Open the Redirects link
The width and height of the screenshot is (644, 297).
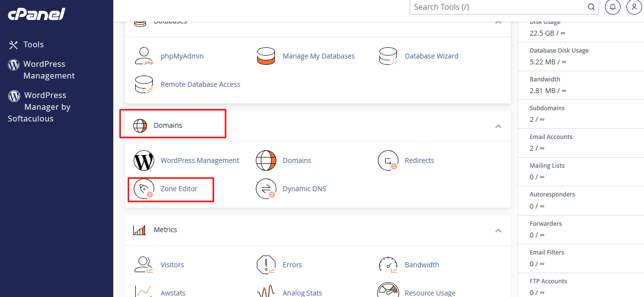click(x=419, y=160)
